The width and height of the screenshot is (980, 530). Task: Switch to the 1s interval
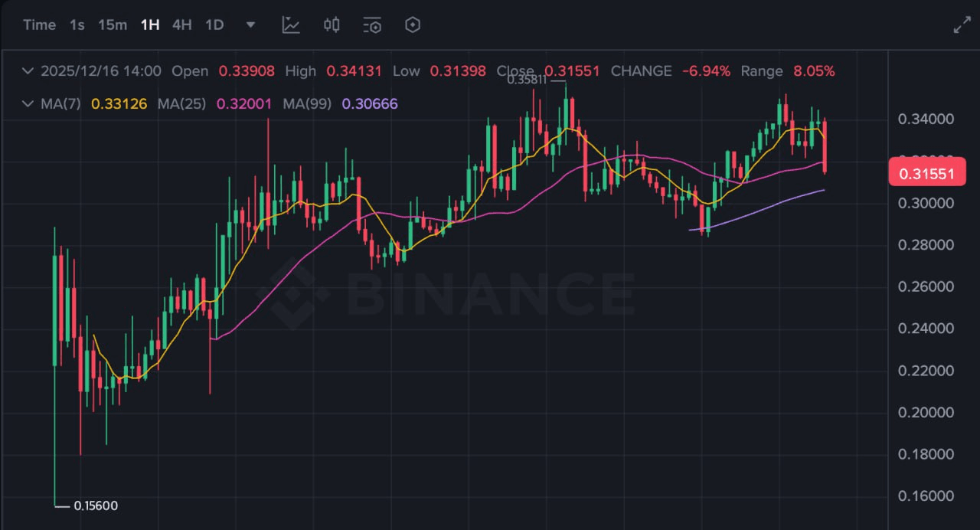[x=77, y=25]
